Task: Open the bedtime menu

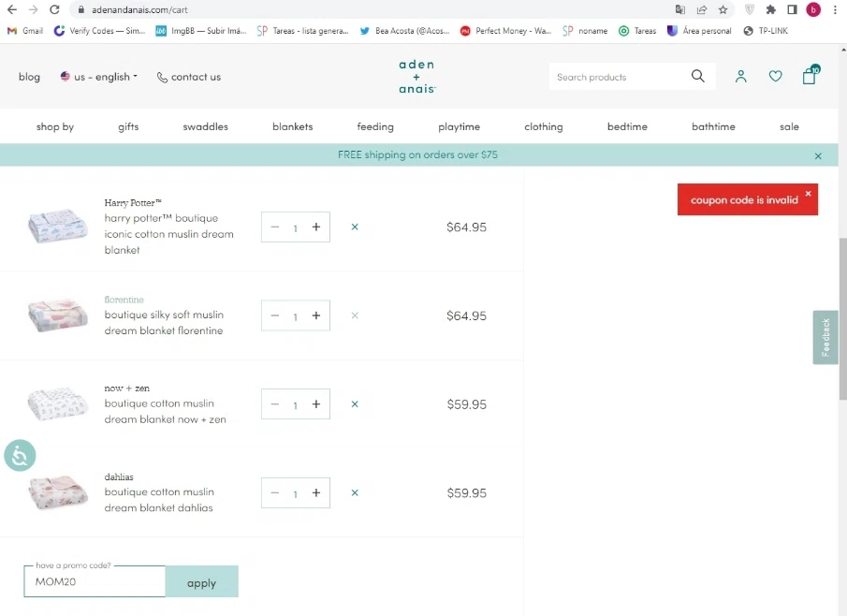Action: [x=627, y=126]
